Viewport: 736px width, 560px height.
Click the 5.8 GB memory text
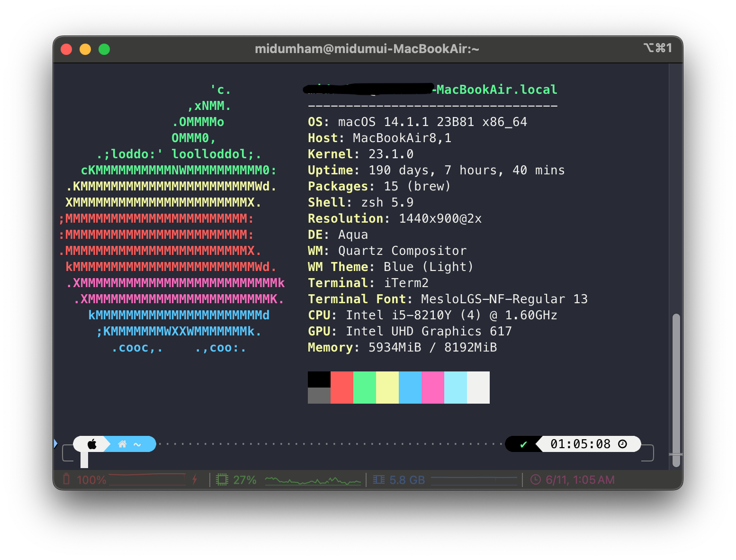[x=407, y=480]
